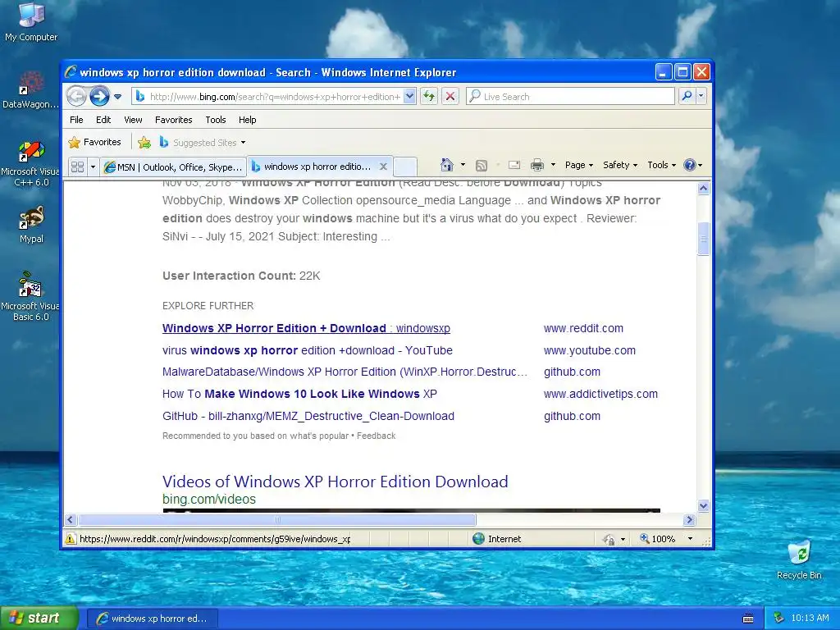Viewport: 840px width, 630px height.
Task: Click the horizontal scrollbar right arrow
Action: tap(689, 519)
